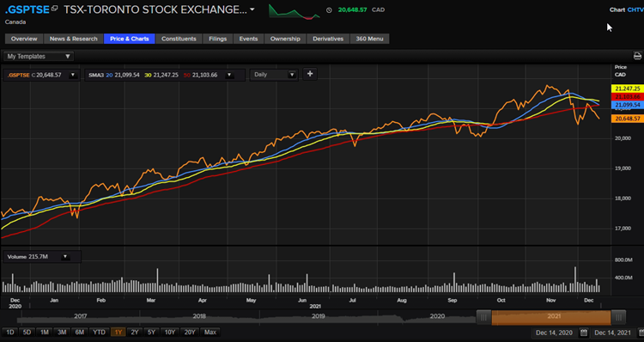Click the end date field Dec 14, 2021

point(612,333)
